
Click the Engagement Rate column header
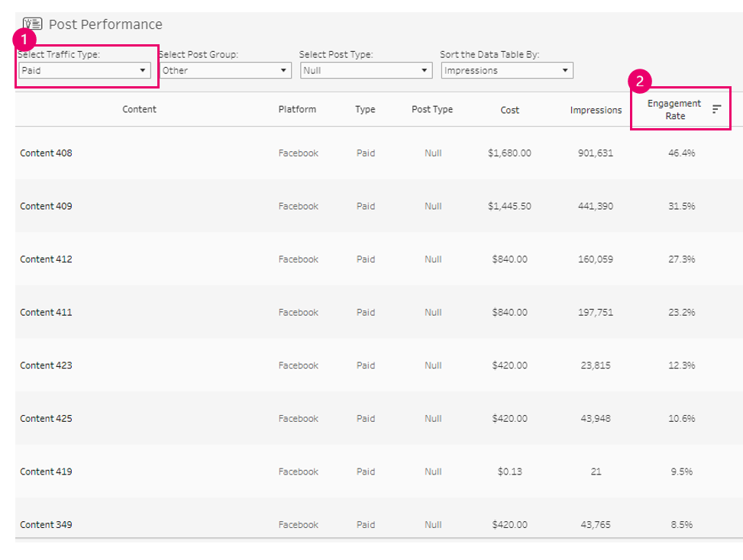point(674,110)
